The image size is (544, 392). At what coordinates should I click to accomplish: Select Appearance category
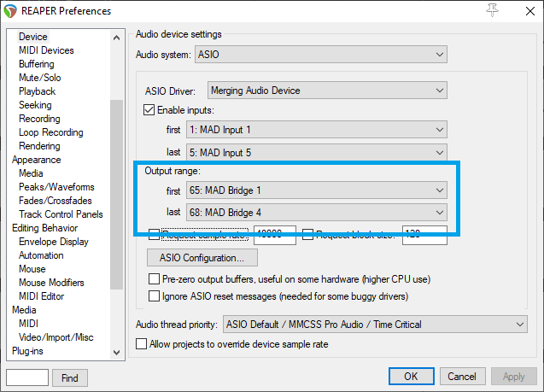[x=37, y=160]
